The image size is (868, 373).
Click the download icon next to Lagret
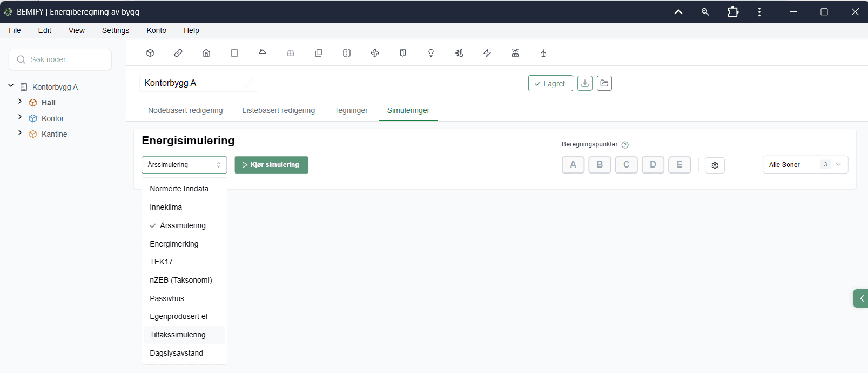pos(585,83)
